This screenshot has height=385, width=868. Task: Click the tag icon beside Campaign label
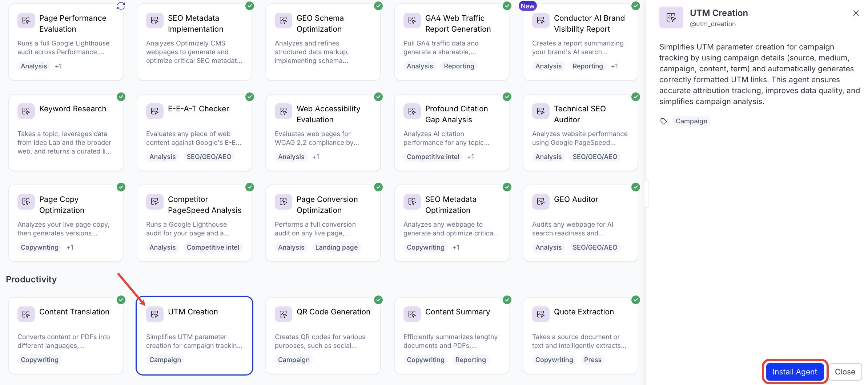[664, 121]
